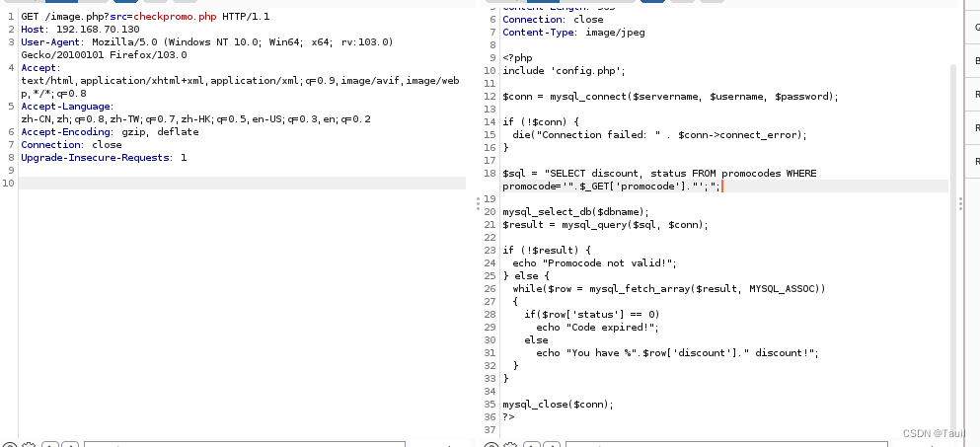The width and height of the screenshot is (980, 447).
Task: Click the 'die("Connection failed' line
Action: click(659, 134)
